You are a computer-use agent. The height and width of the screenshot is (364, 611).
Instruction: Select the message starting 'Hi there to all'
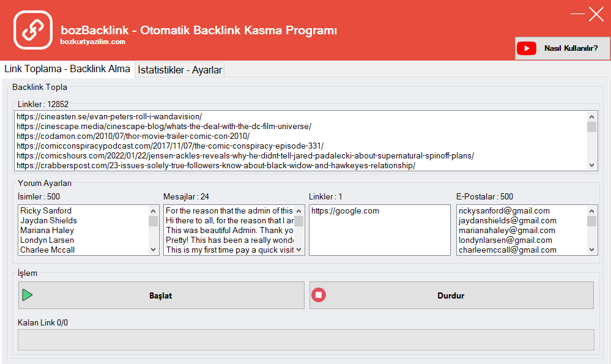(229, 221)
